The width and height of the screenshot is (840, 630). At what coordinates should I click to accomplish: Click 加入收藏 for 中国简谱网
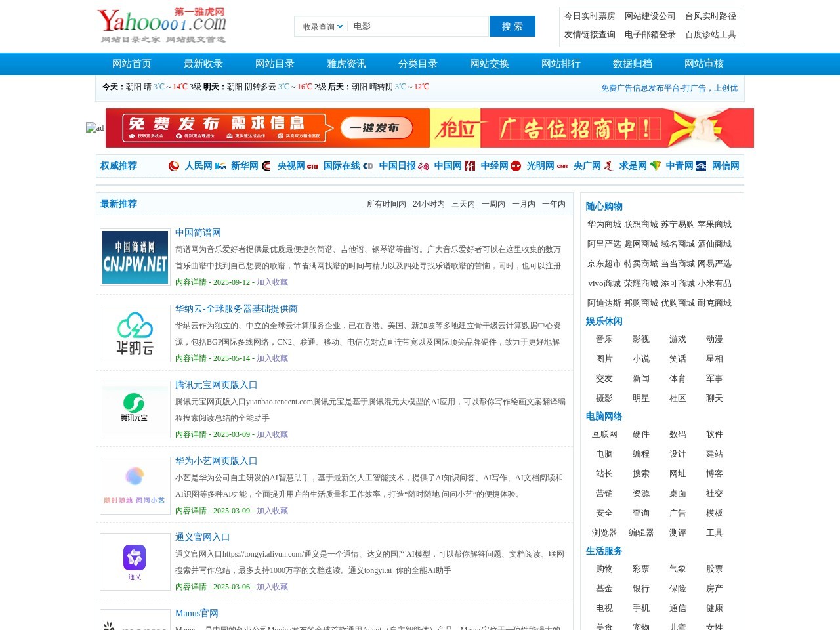tap(272, 282)
